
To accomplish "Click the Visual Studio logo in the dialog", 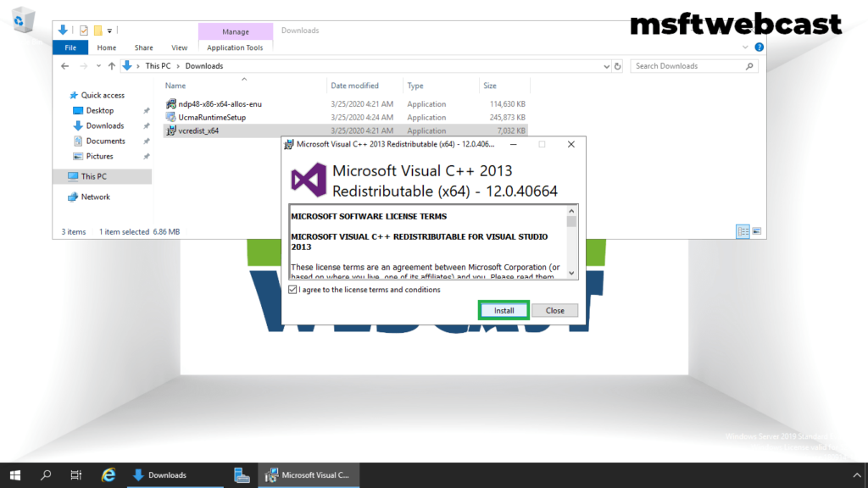I will 309,180.
